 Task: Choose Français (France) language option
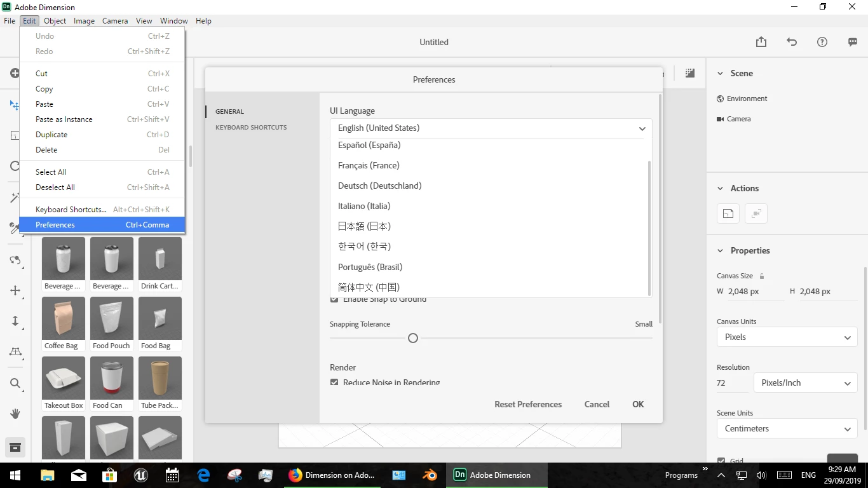click(x=369, y=165)
